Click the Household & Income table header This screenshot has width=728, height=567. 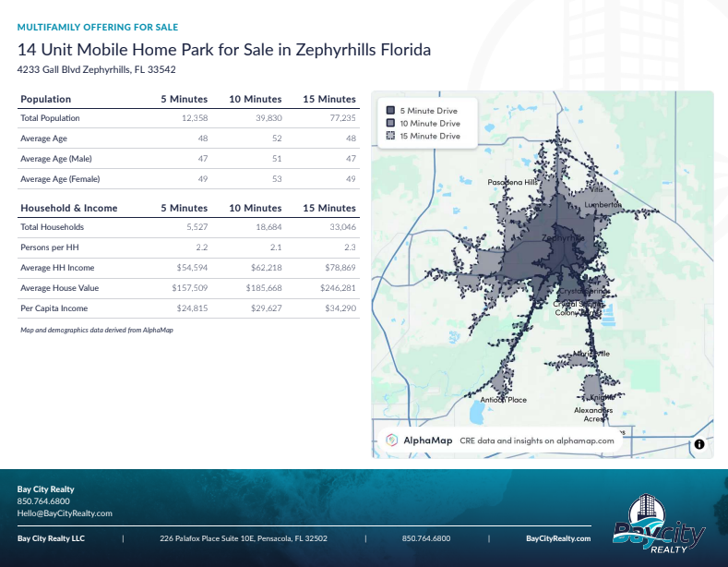tap(69, 208)
